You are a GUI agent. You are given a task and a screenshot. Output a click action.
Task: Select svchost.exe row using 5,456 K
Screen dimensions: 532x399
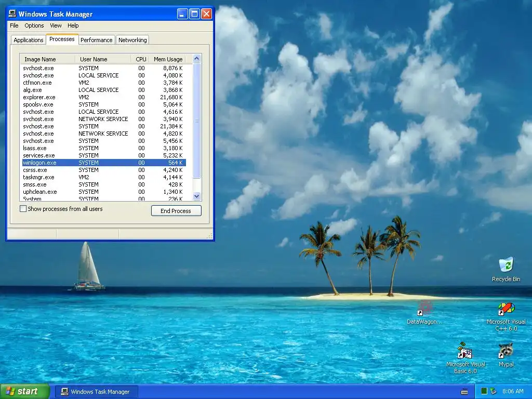tap(104, 141)
